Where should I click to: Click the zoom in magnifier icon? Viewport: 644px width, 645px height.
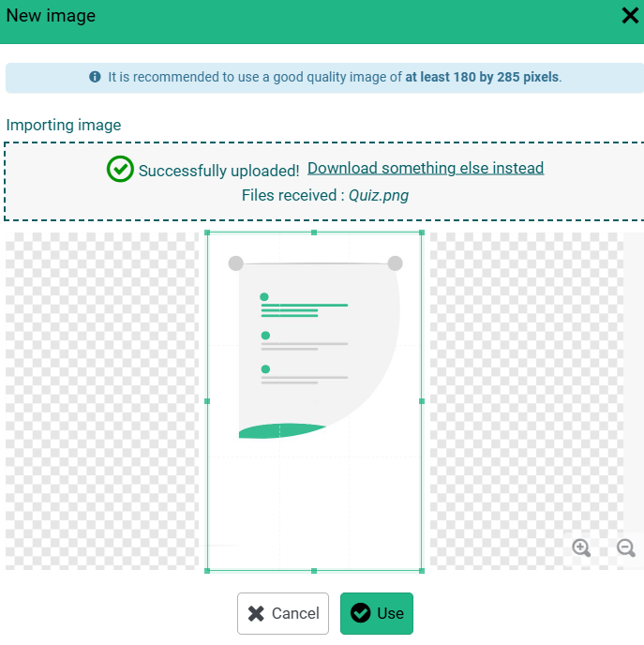tap(581, 547)
